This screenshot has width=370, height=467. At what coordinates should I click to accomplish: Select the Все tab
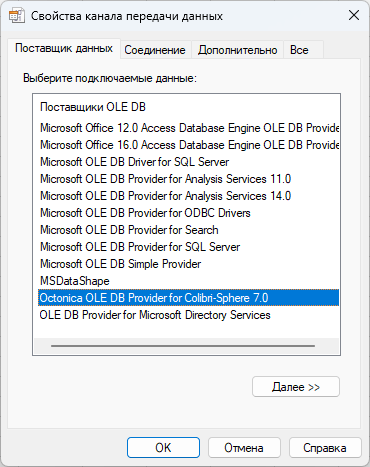[299, 50]
